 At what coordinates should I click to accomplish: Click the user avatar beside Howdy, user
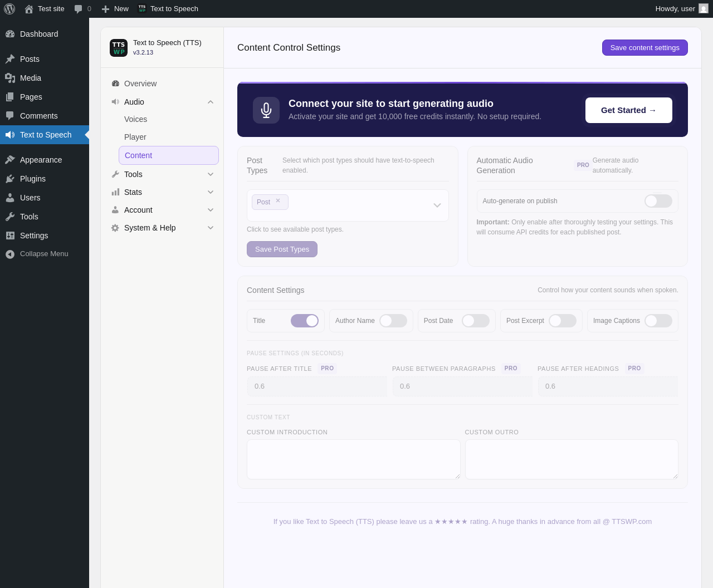point(704,9)
